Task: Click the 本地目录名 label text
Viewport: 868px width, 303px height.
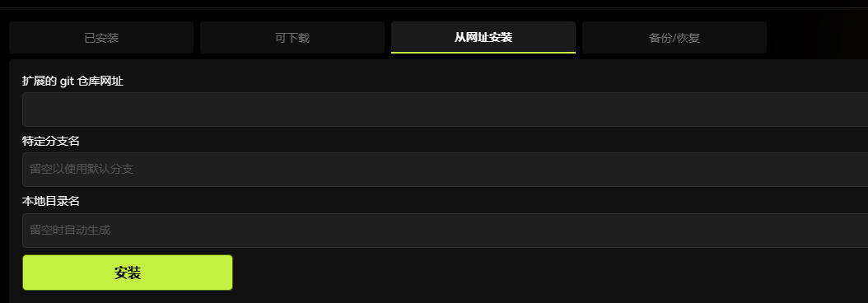Action: point(51,201)
